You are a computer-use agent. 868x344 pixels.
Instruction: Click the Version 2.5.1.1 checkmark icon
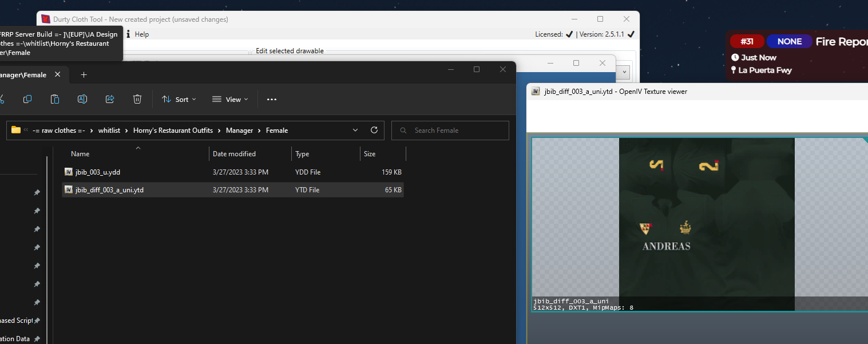[x=631, y=34]
